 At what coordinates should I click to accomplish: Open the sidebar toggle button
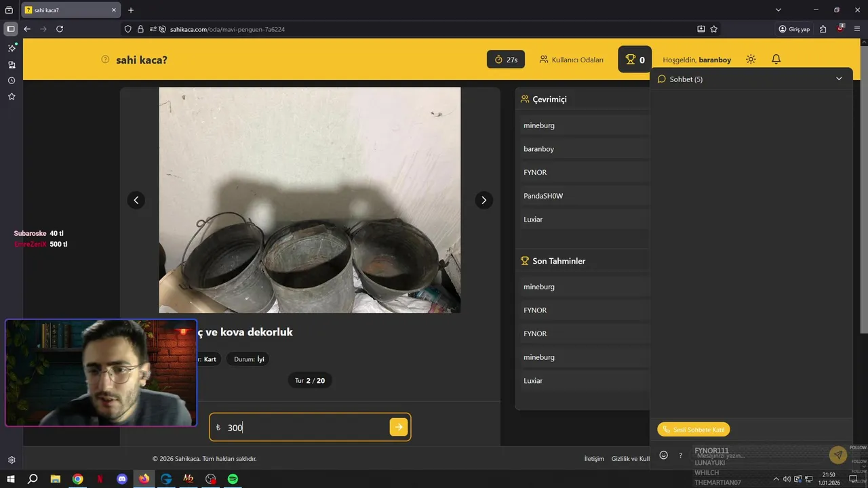tap(10, 29)
